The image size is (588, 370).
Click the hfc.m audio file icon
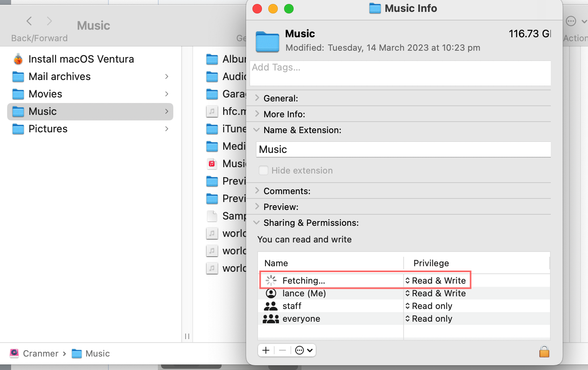[212, 111]
